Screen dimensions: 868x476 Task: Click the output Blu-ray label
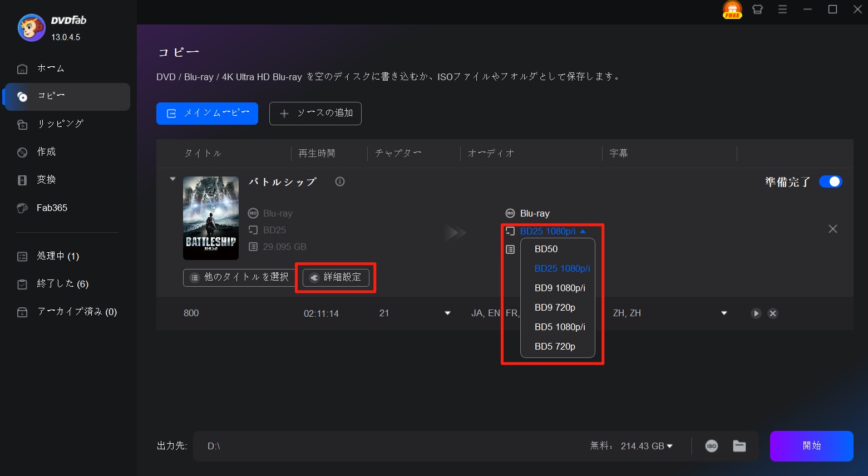pyautogui.click(x=535, y=213)
